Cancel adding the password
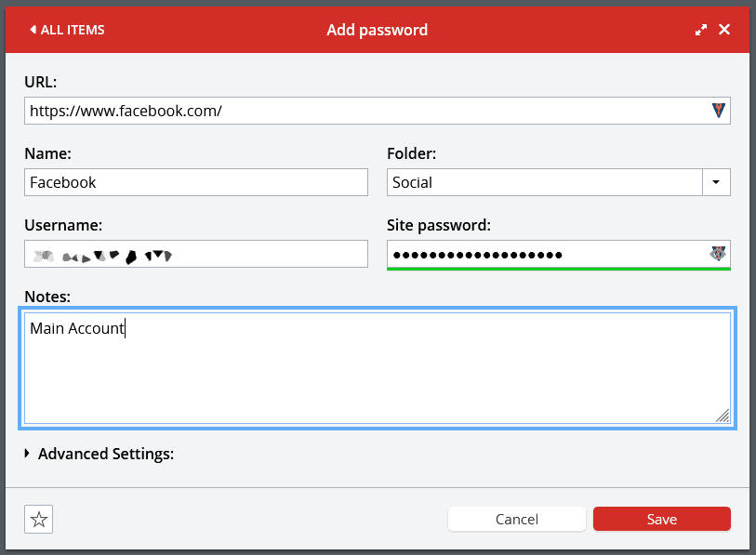Image resolution: width=756 pixels, height=555 pixels. click(x=516, y=519)
